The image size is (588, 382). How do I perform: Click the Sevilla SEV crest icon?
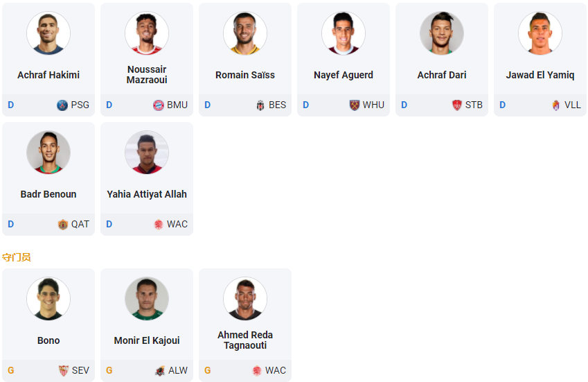(x=64, y=371)
